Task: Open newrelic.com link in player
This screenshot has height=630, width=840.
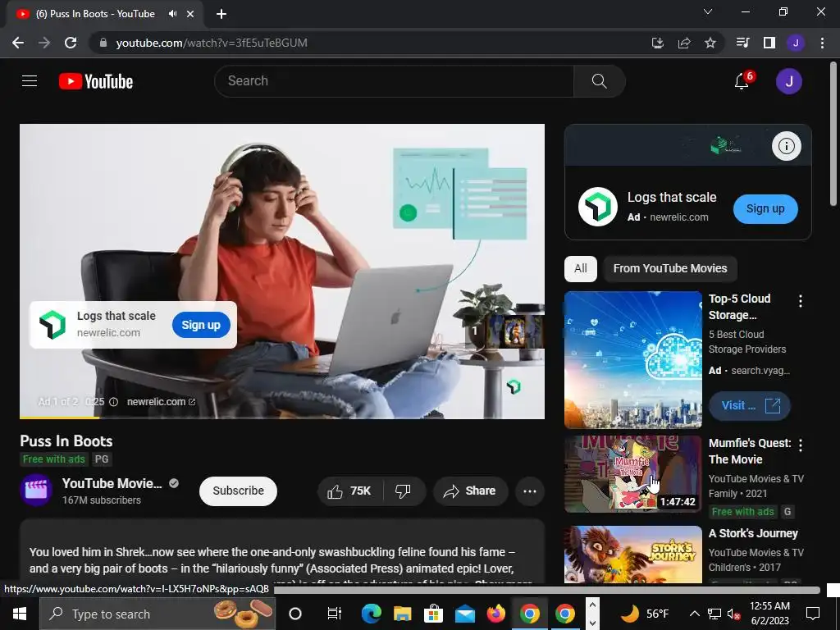Action: (161, 402)
